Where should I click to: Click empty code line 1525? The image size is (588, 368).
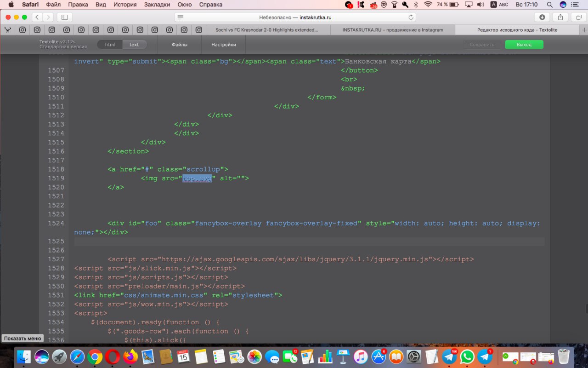[309, 241]
